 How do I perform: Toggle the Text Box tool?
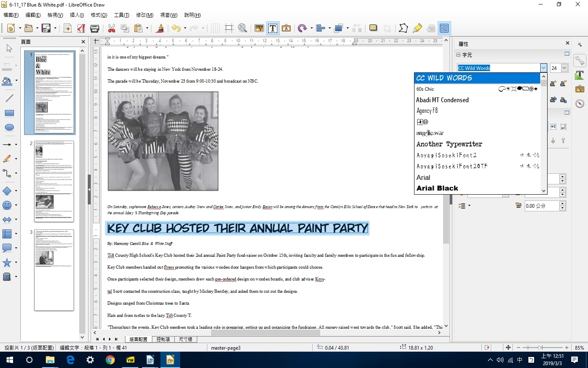(273, 28)
